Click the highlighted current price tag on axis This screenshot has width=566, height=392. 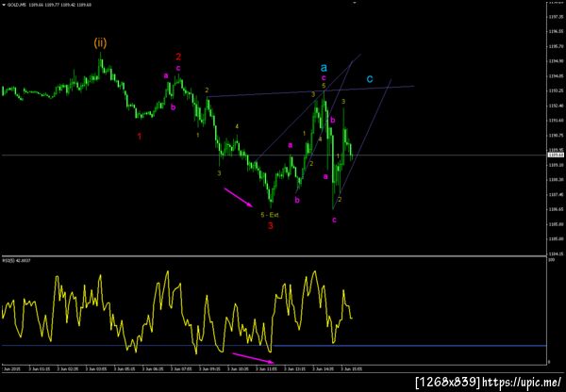point(556,155)
